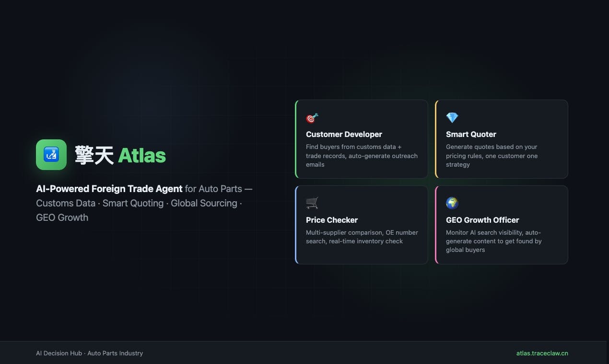Open the Customer Developer card title
The height and width of the screenshot is (364, 609).
[344, 135]
